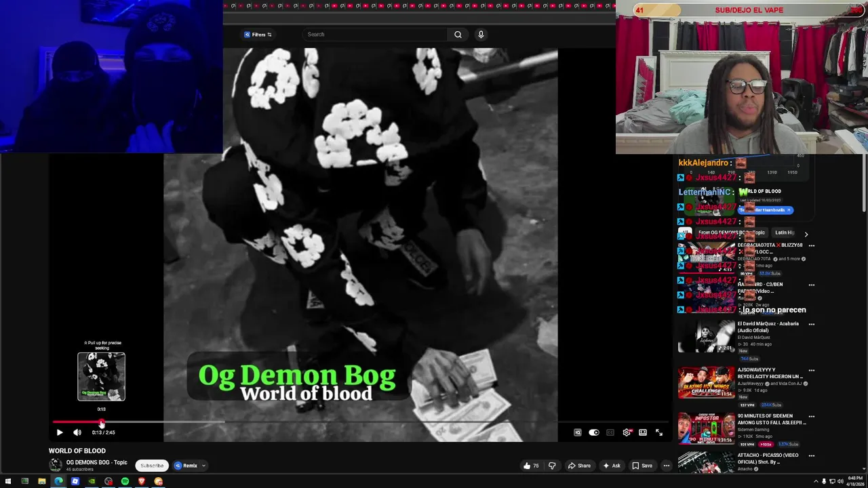Open the NVIDIA app from the taskbar
This screenshot has height=488, width=868.
pos(92,481)
